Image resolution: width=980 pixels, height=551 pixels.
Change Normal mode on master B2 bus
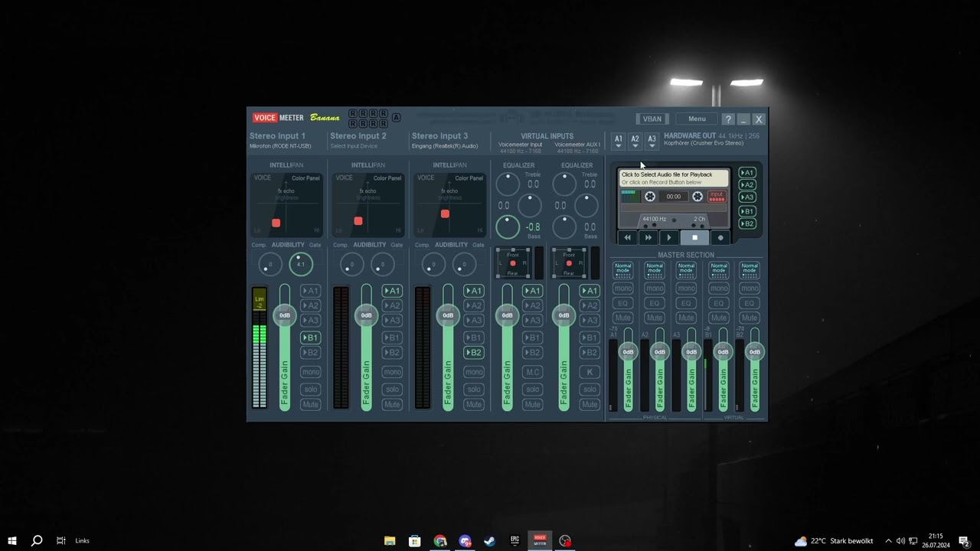click(750, 271)
